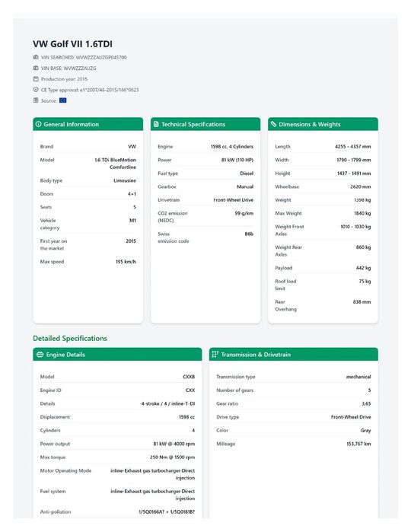Screen dimensions: 411x532
Task: Click the VIN BASE card icon
Action: coord(36,68)
